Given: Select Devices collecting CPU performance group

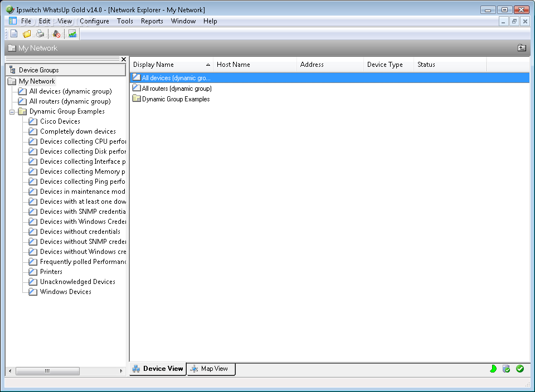Looking at the screenshot, I should tap(83, 141).
